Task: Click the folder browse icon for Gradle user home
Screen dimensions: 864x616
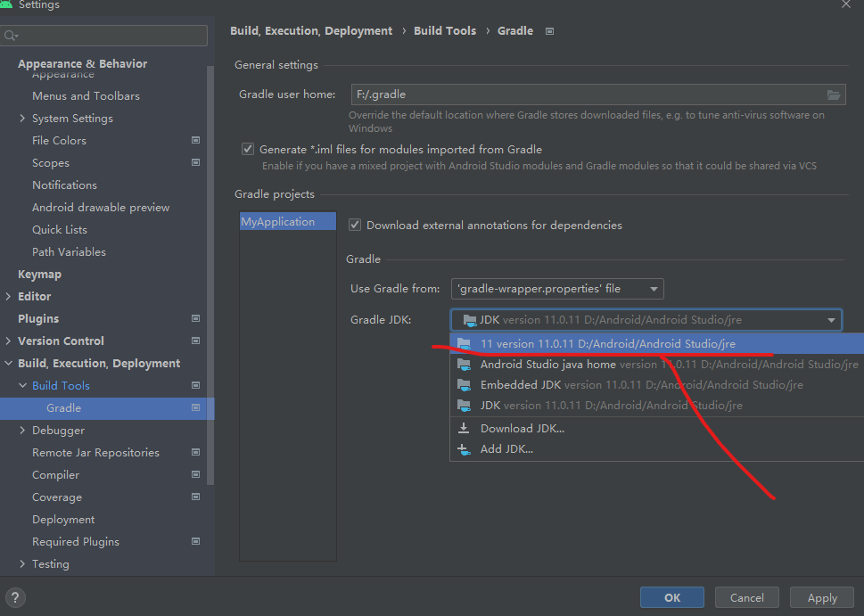Action: click(834, 94)
